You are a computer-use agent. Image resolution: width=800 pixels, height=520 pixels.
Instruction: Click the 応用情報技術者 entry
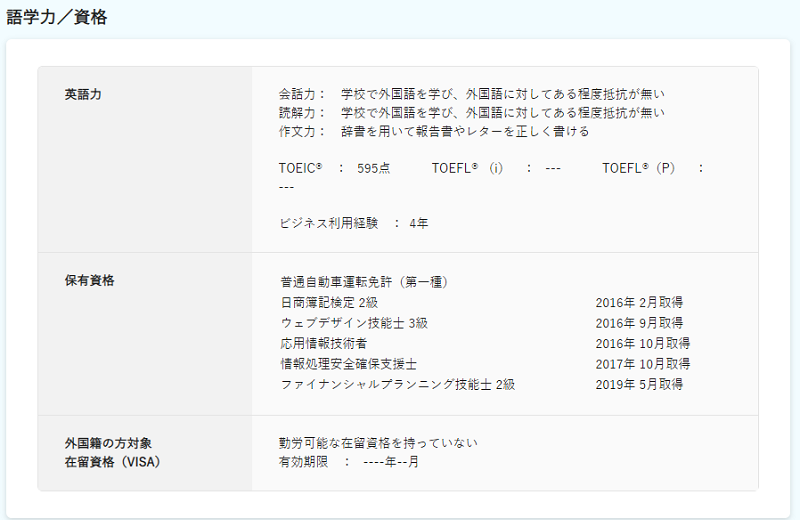click(324, 343)
